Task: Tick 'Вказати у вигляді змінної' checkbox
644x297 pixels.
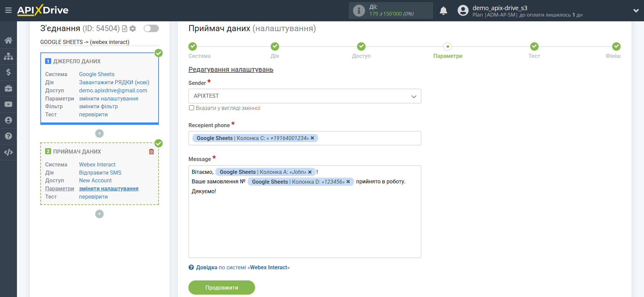Action: [x=191, y=108]
